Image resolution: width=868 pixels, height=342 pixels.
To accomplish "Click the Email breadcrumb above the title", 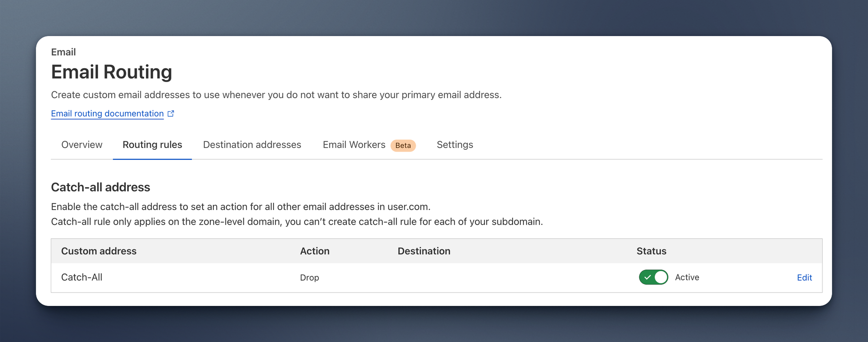I will tap(63, 52).
